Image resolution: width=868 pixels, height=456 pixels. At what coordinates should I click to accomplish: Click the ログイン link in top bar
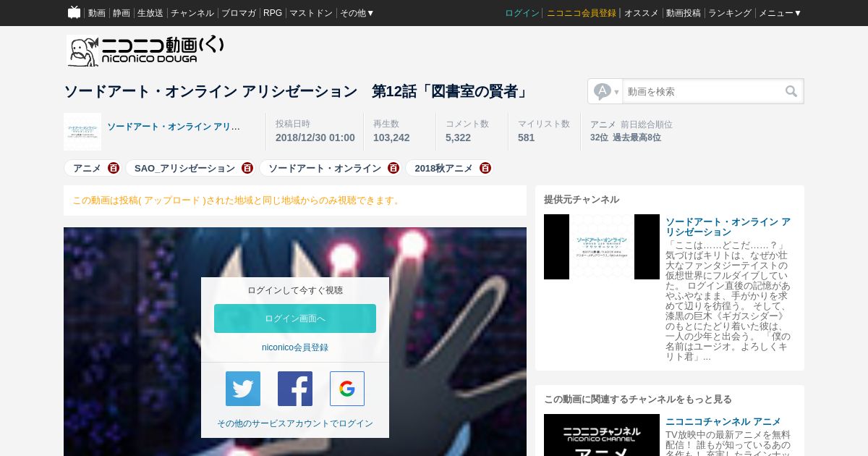(x=522, y=13)
